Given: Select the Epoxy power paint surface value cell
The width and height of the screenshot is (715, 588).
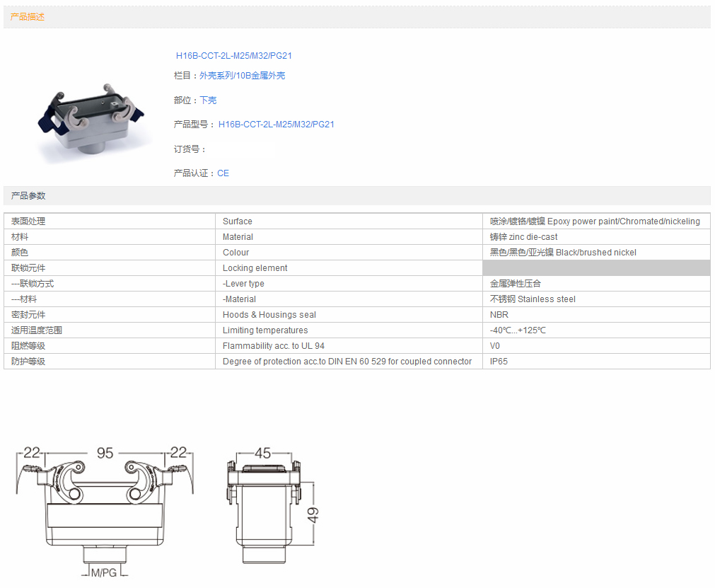Looking at the screenshot, I should point(595,221).
